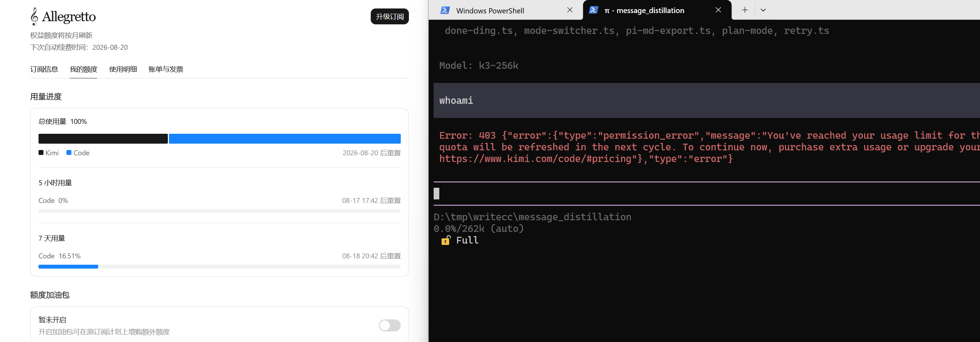Screen dimensions: 980x342
Task: Click the Code 0% usage value
Action: click(x=53, y=200)
